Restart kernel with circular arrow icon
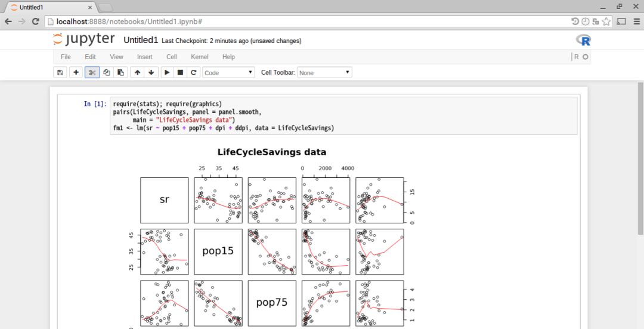 point(193,72)
